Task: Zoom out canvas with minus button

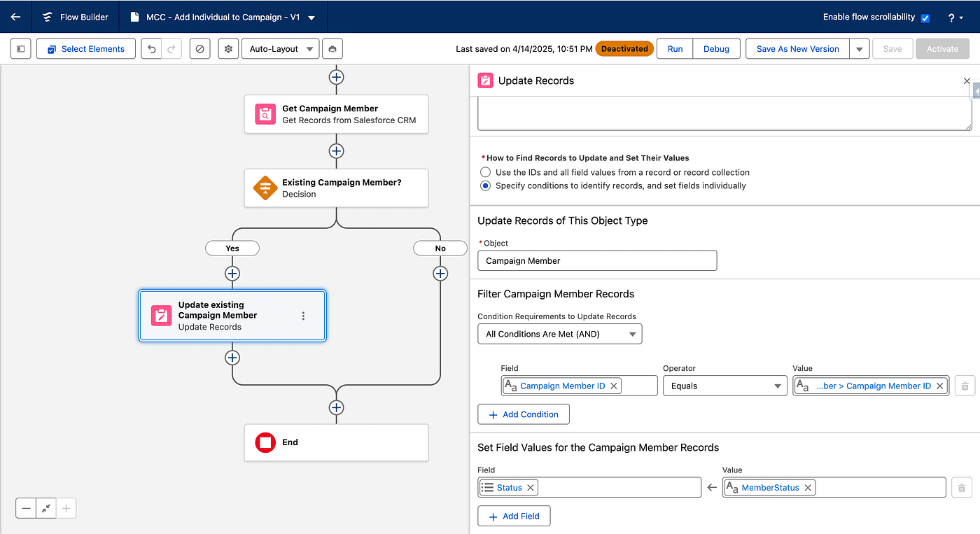Action: pyautogui.click(x=27, y=508)
